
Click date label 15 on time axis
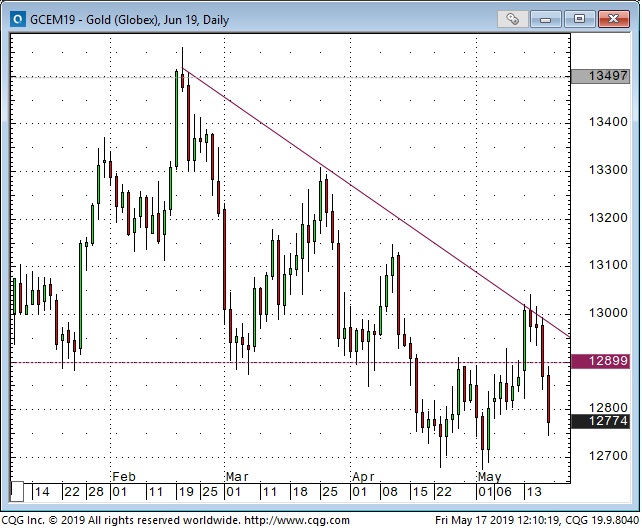click(x=420, y=492)
